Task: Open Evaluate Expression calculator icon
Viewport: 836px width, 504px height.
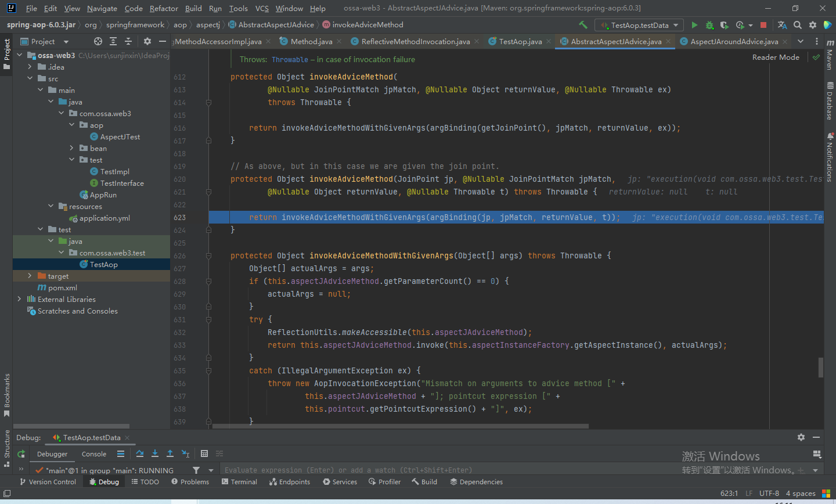Action: click(204, 453)
